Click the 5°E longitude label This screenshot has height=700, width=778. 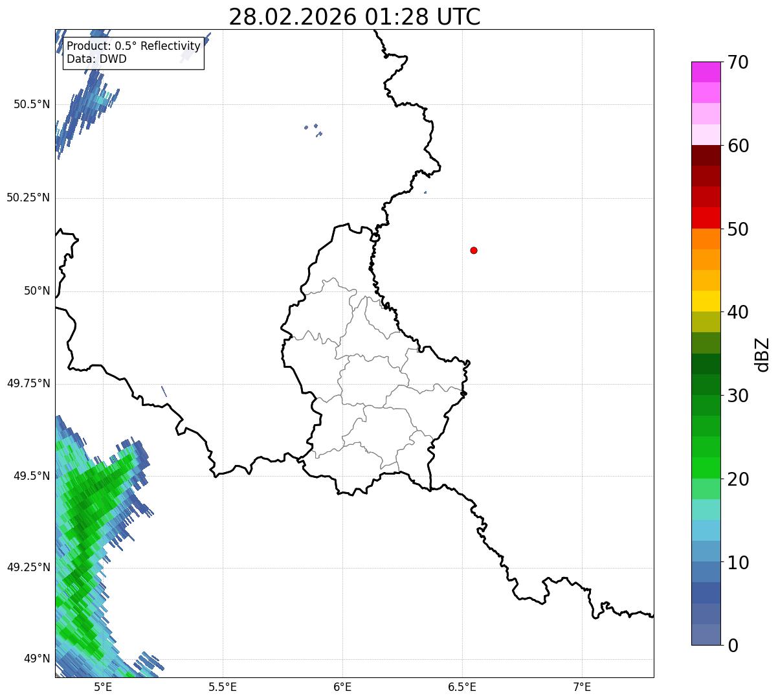(103, 686)
